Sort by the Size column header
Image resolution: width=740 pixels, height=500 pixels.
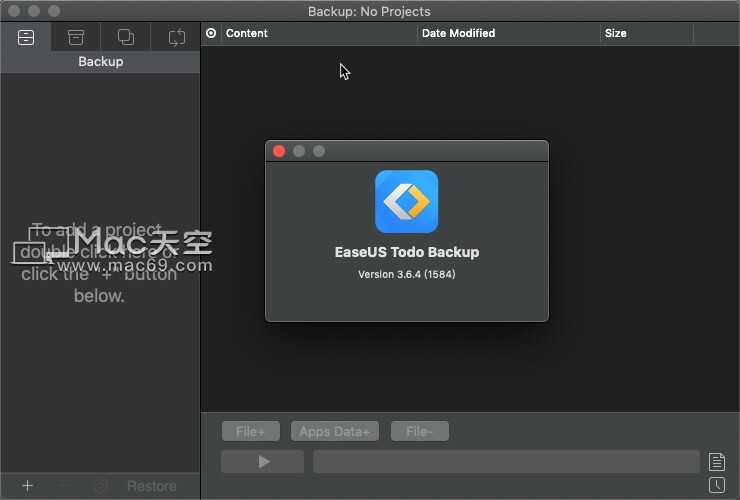tap(615, 33)
